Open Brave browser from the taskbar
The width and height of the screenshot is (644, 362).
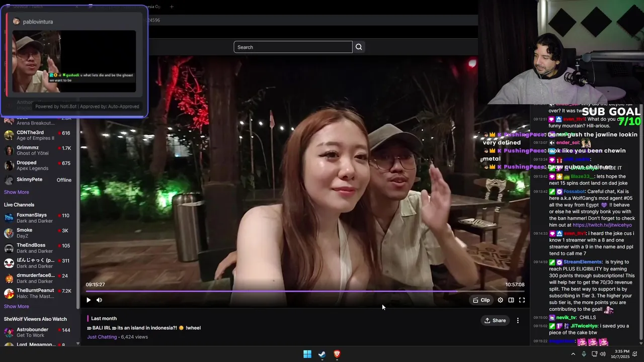[x=337, y=354]
